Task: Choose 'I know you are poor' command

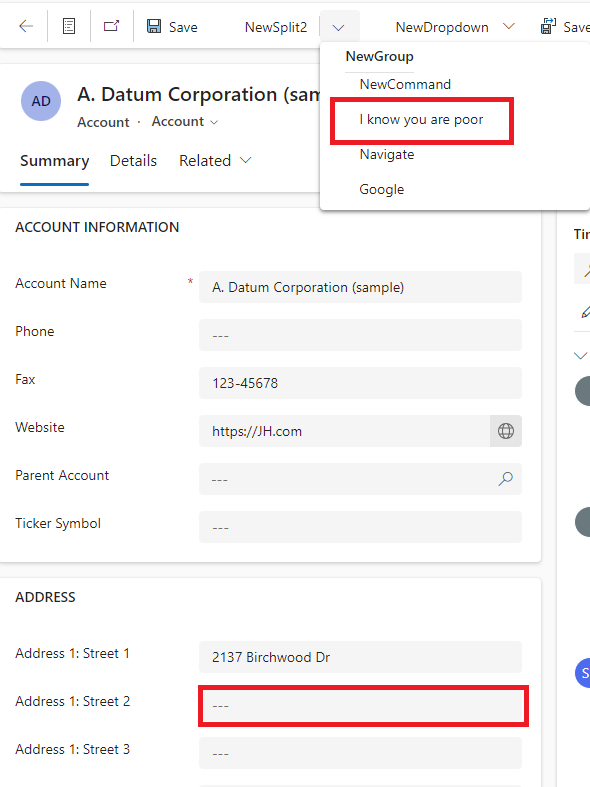Action: [x=421, y=120]
